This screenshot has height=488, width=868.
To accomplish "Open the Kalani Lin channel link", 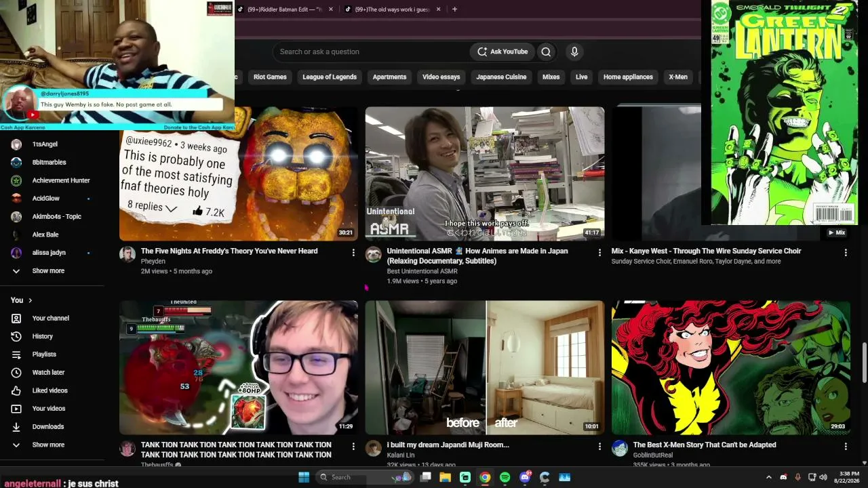I will 401,455.
